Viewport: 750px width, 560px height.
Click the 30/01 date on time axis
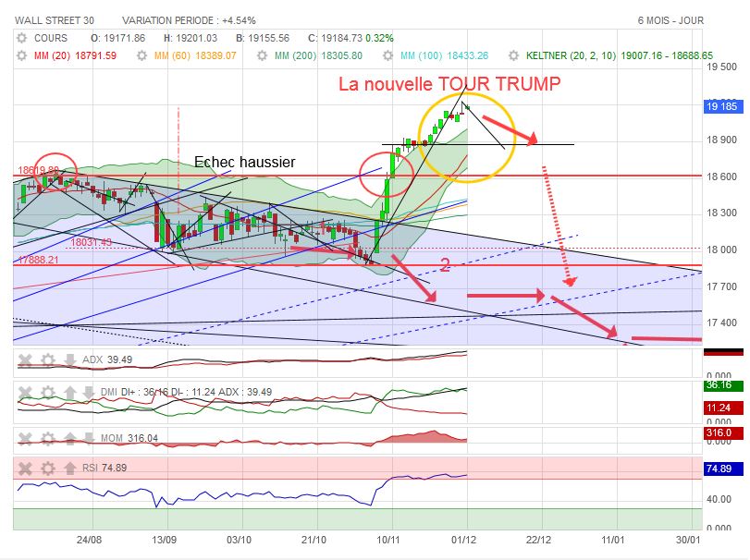[x=688, y=540]
